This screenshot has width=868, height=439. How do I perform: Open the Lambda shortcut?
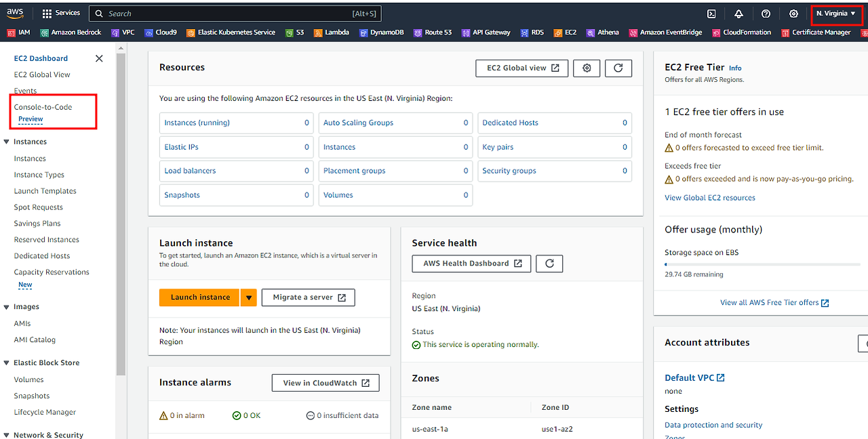[x=332, y=33]
